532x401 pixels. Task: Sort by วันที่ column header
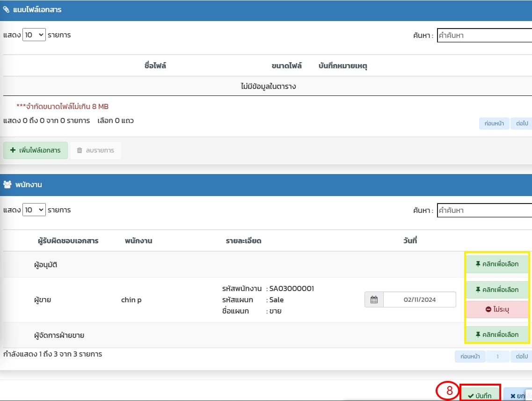410,241
